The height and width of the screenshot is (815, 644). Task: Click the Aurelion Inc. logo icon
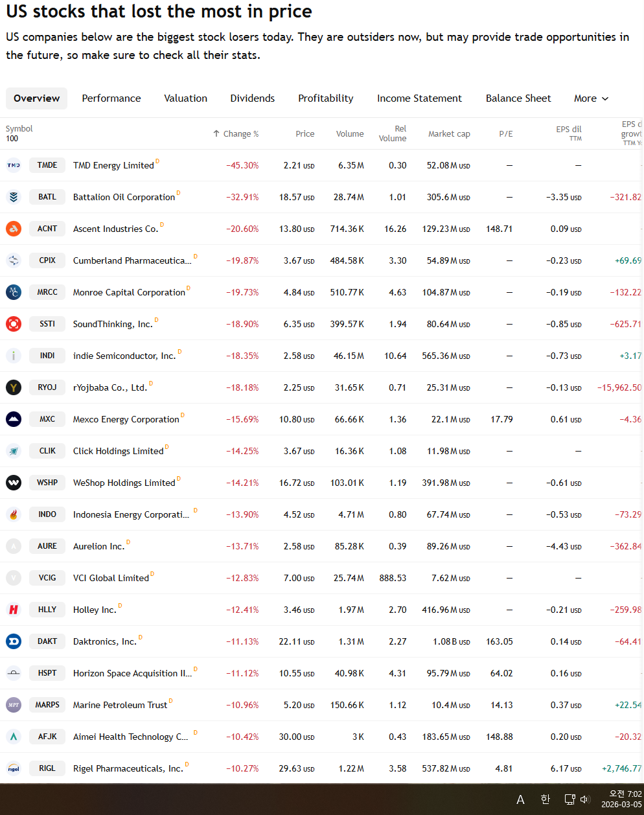(14, 546)
